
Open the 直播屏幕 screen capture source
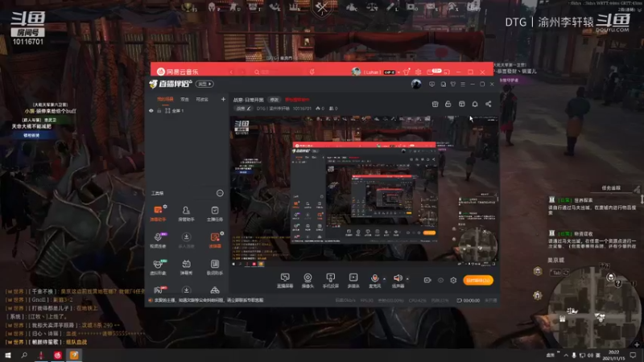click(x=285, y=280)
